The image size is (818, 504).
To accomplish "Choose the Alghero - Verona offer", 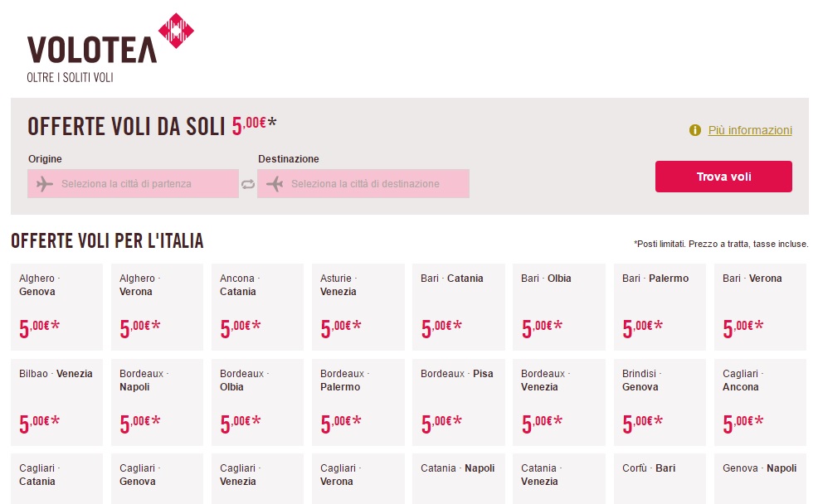I will point(157,307).
